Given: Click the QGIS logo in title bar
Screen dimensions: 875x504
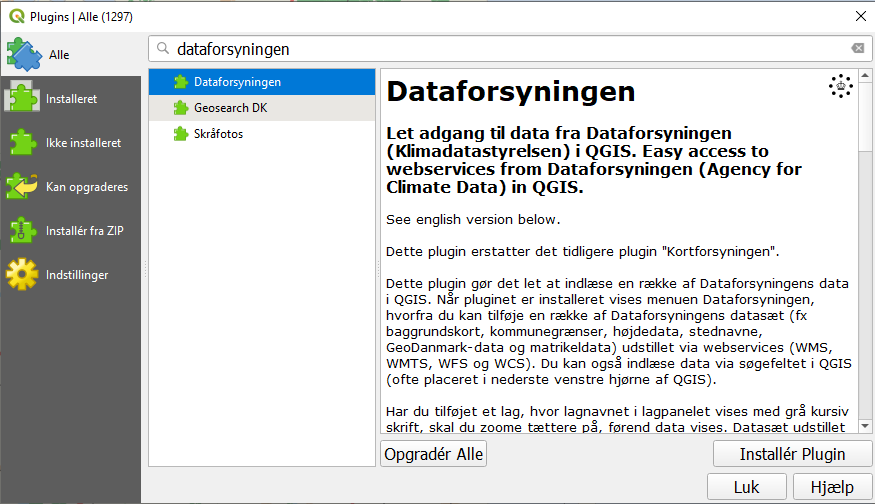Looking at the screenshot, I should click(17, 16).
